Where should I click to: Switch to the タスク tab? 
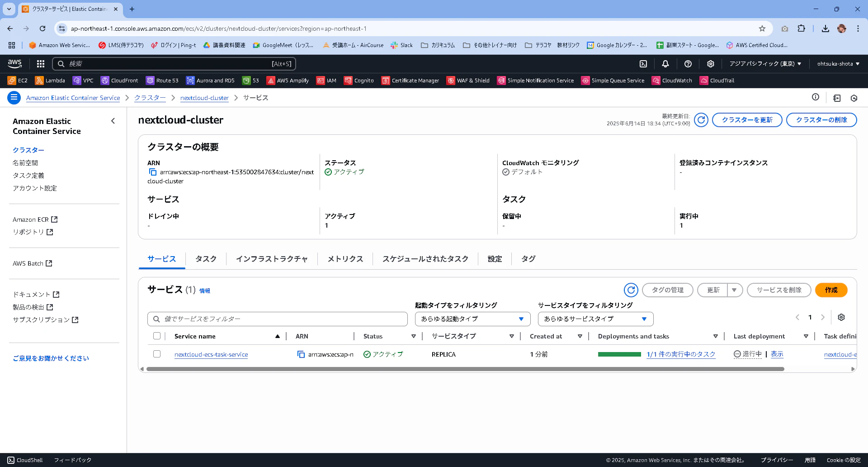pyautogui.click(x=206, y=259)
